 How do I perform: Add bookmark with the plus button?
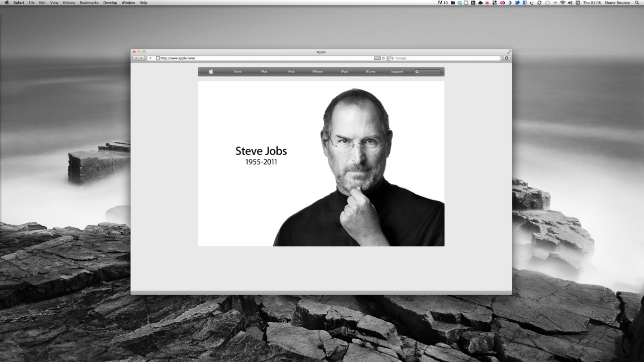pos(150,58)
